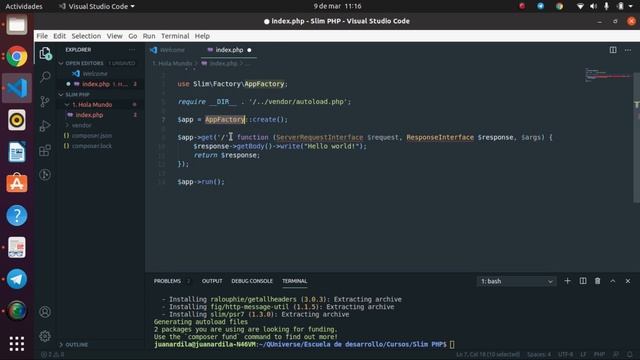The image size is (640, 360).
Task: Split the terminal pane
Action: [583, 281]
